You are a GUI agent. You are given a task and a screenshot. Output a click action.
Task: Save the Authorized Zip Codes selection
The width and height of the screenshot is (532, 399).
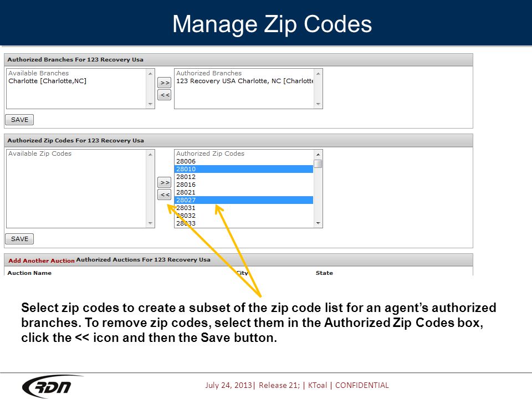[19, 239]
